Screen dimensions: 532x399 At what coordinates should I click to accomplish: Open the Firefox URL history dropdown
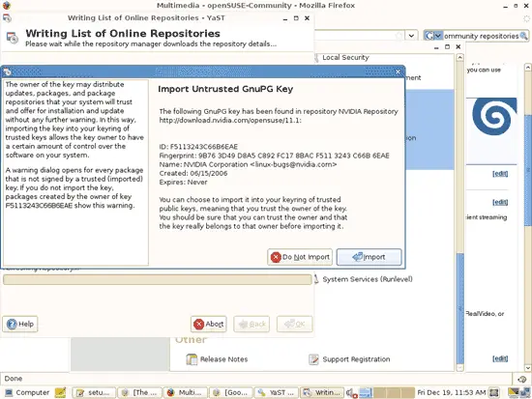pos(411,35)
